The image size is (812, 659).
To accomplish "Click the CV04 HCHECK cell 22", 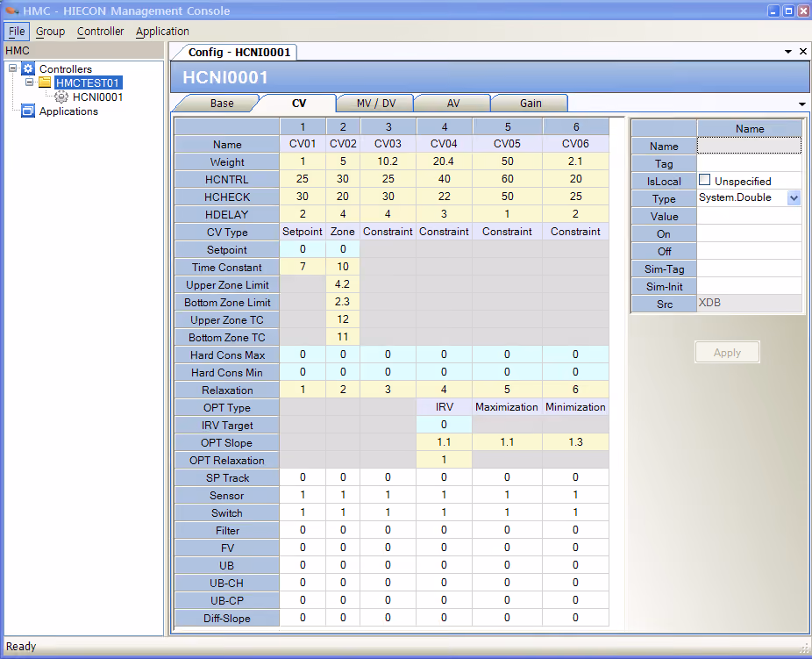I will pos(444,197).
